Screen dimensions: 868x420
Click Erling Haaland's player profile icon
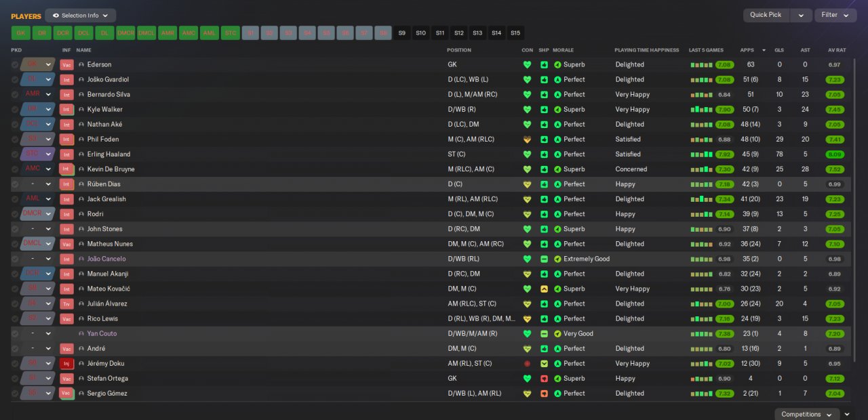81,154
